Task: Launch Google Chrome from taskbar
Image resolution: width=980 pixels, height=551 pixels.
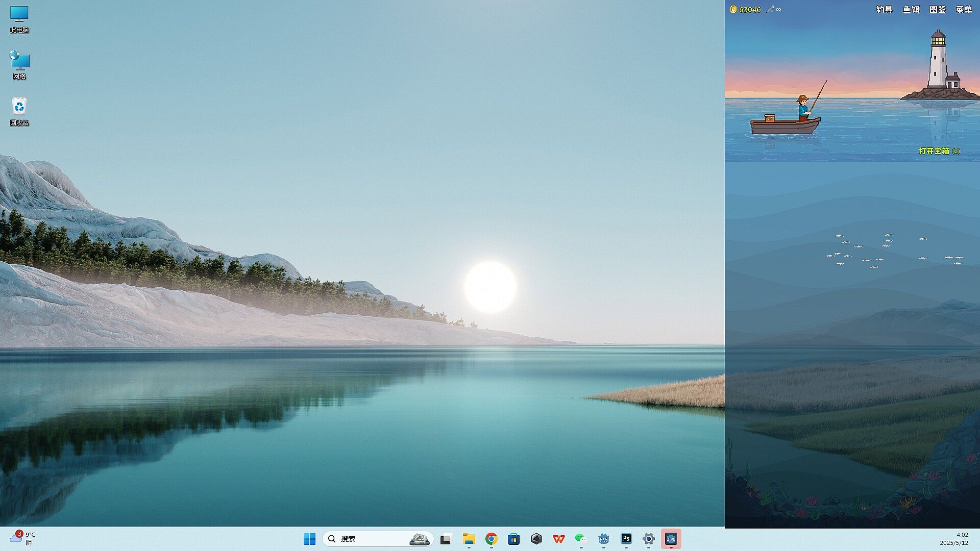Action: tap(491, 539)
